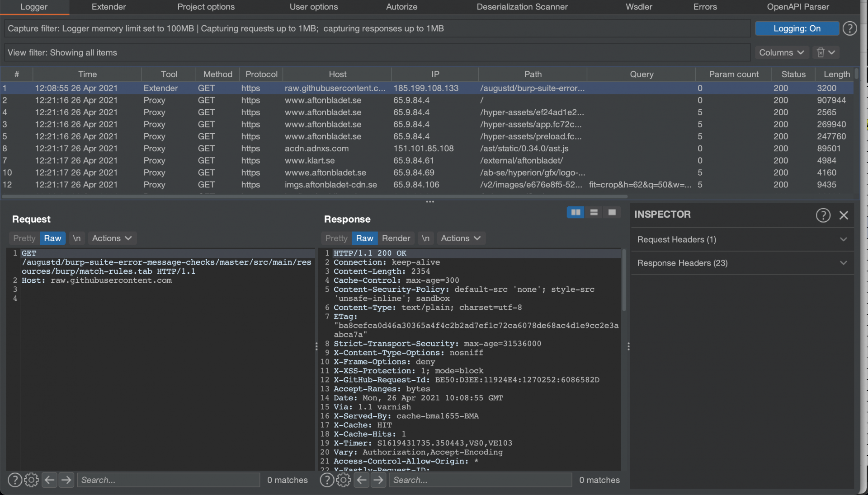Image resolution: width=868 pixels, height=495 pixels.
Task: Sort by the Host column header
Action: (x=337, y=74)
